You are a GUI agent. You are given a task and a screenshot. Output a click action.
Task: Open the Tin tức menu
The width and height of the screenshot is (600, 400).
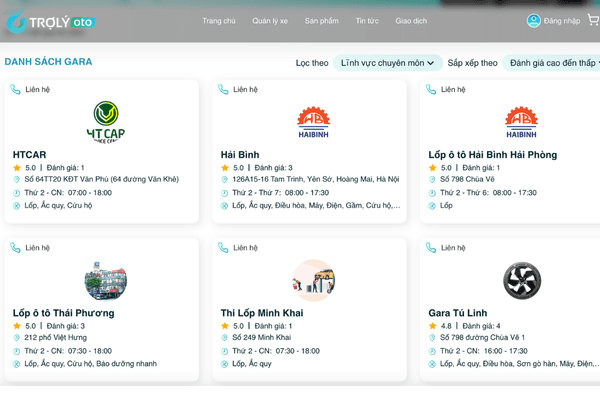click(x=367, y=21)
